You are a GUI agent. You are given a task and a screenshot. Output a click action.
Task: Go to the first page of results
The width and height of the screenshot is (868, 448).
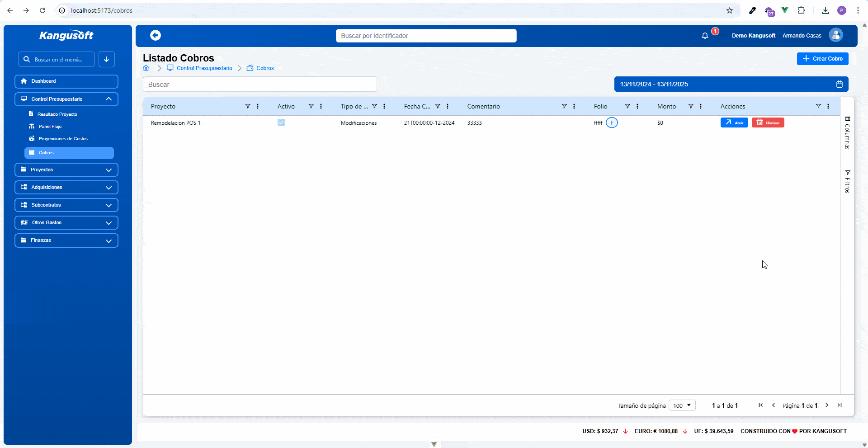761,405
